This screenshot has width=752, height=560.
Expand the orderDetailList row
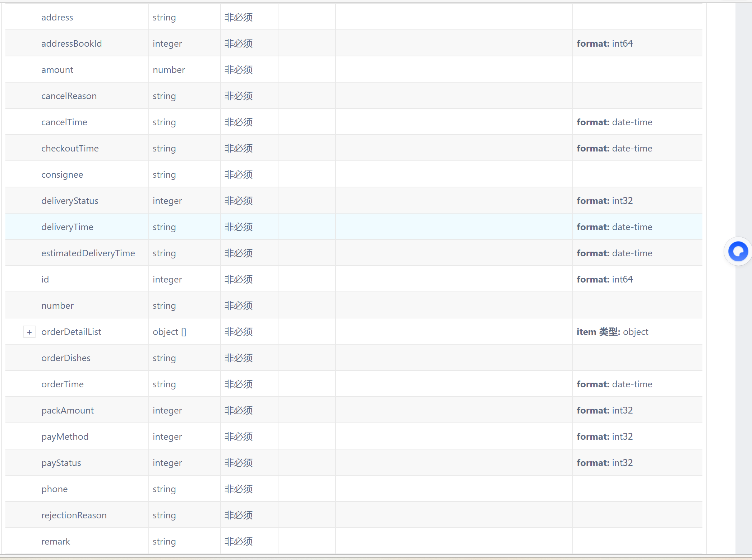click(29, 332)
